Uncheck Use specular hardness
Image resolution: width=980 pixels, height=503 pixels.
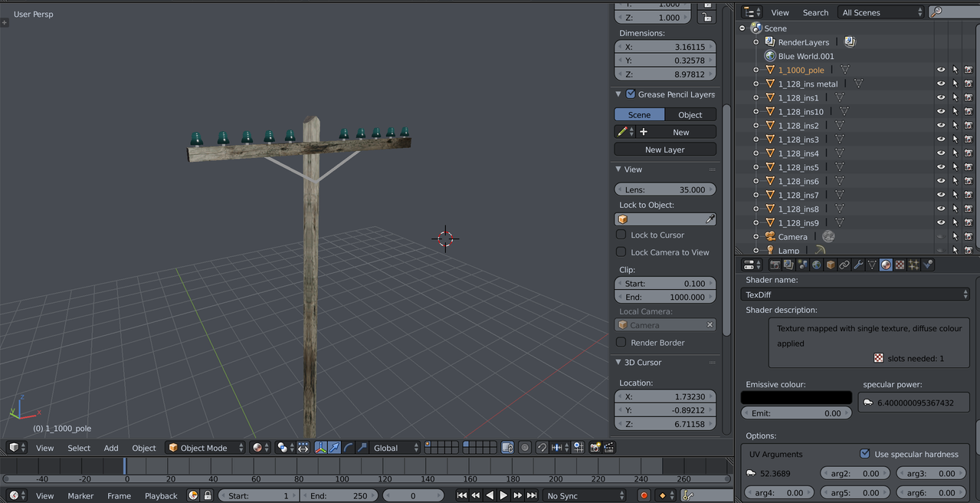coord(865,454)
